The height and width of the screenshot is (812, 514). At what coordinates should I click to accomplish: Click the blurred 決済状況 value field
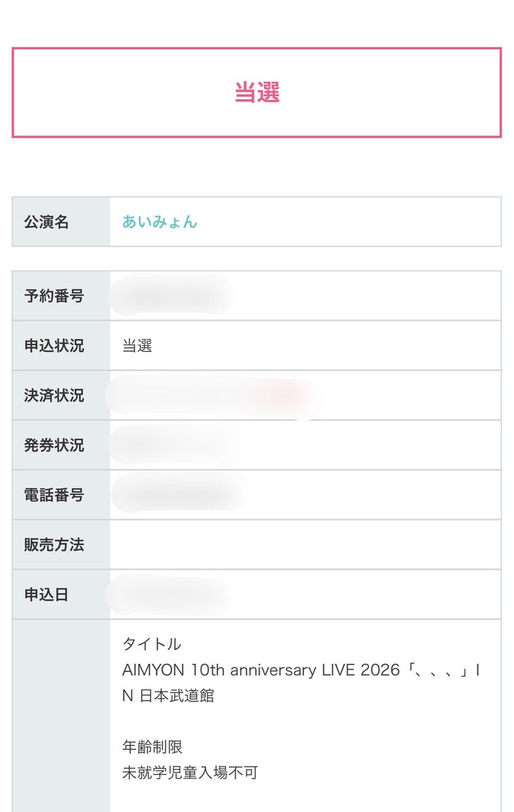213,396
